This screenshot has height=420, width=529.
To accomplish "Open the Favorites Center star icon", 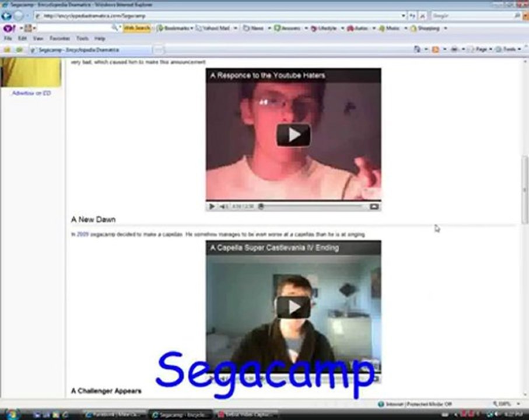I will (x=7, y=50).
